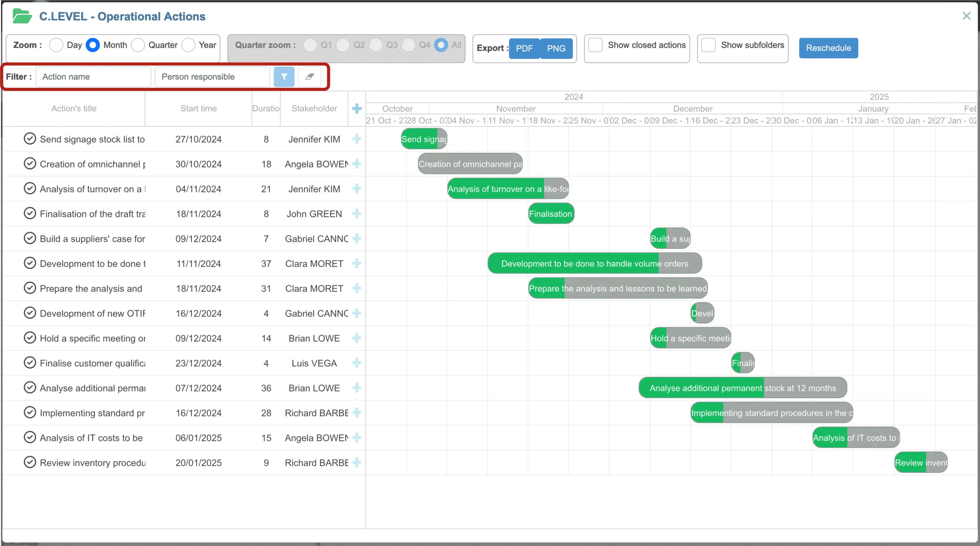Screen dimensions: 980x546
Task: Click plus icon on Development of new OTIF row
Action: pos(357,313)
